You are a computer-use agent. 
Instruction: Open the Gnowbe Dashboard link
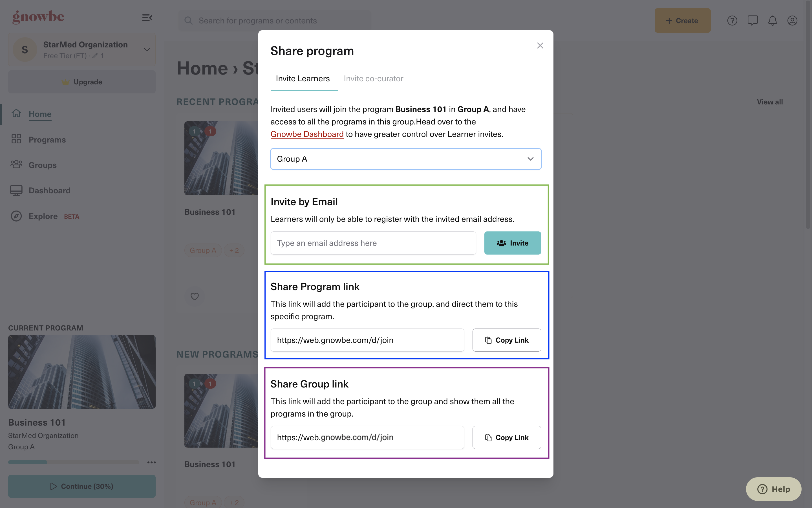pyautogui.click(x=307, y=134)
